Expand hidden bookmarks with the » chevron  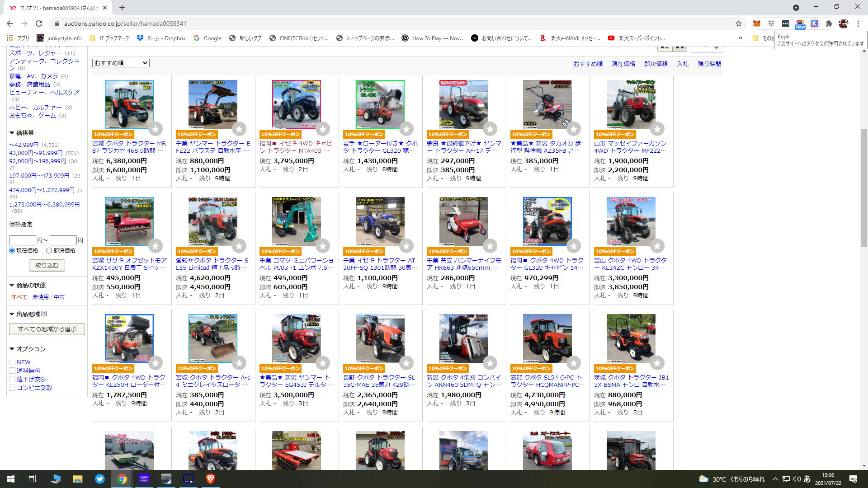741,38
